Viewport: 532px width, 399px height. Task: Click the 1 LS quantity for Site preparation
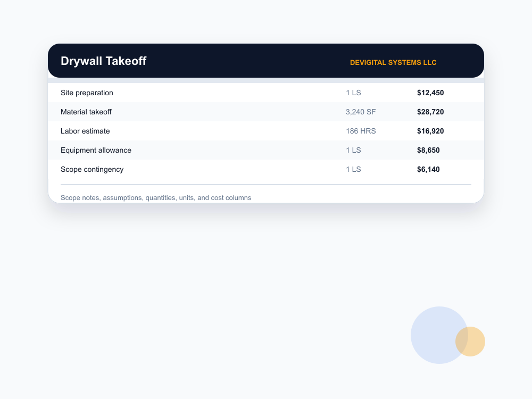click(353, 93)
